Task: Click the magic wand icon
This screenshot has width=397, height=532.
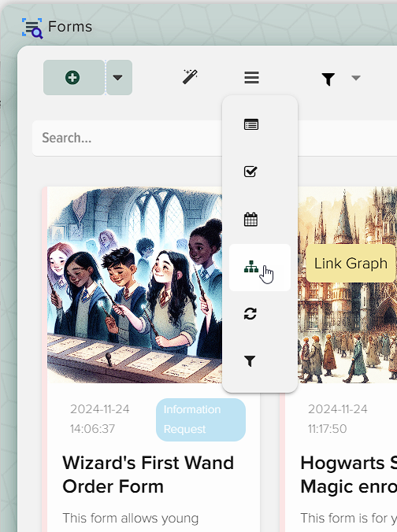Action: click(190, 77)
